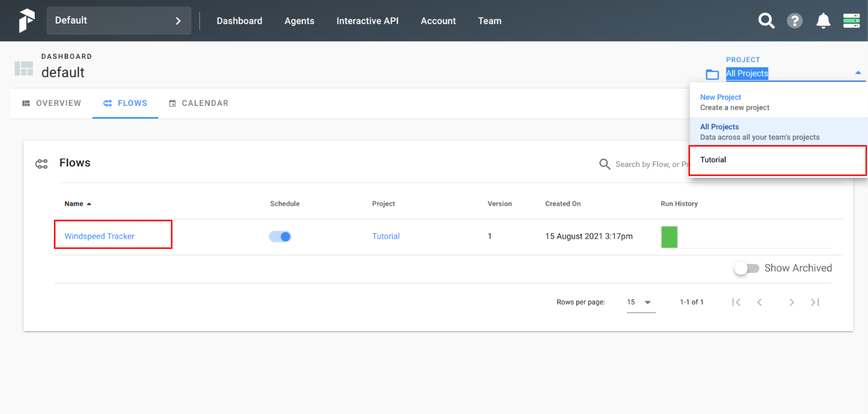The width and height of the screenshot is (868, 414).
Task: Go to next page of flows
Action: tap(792, 302)
